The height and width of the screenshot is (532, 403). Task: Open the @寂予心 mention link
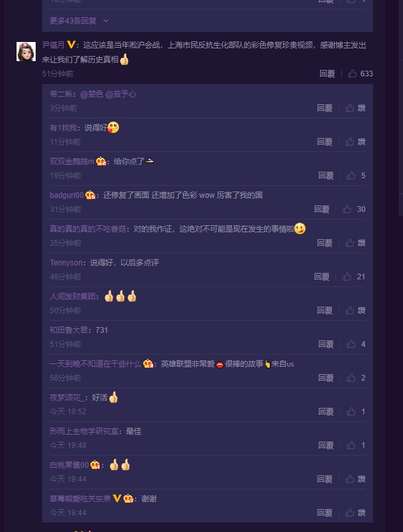point(121,94)
